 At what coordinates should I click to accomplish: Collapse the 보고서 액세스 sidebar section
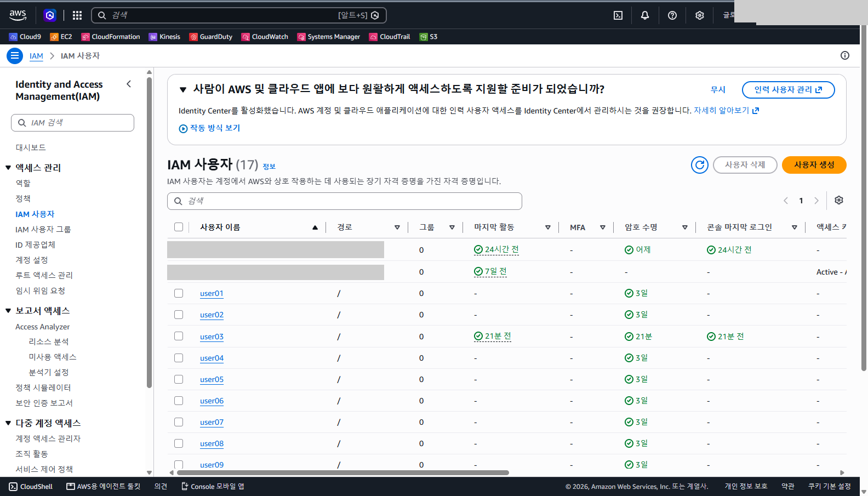(x=8, y=311)
